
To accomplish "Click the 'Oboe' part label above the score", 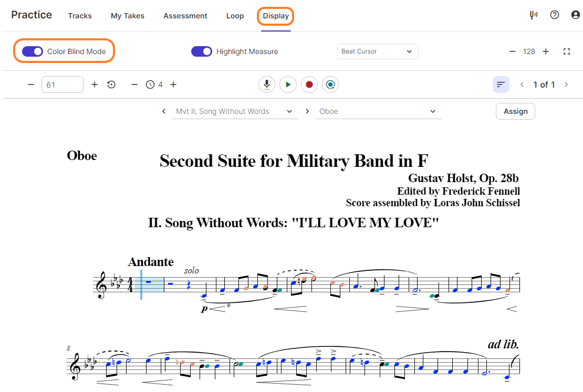I will click(82, 156).
